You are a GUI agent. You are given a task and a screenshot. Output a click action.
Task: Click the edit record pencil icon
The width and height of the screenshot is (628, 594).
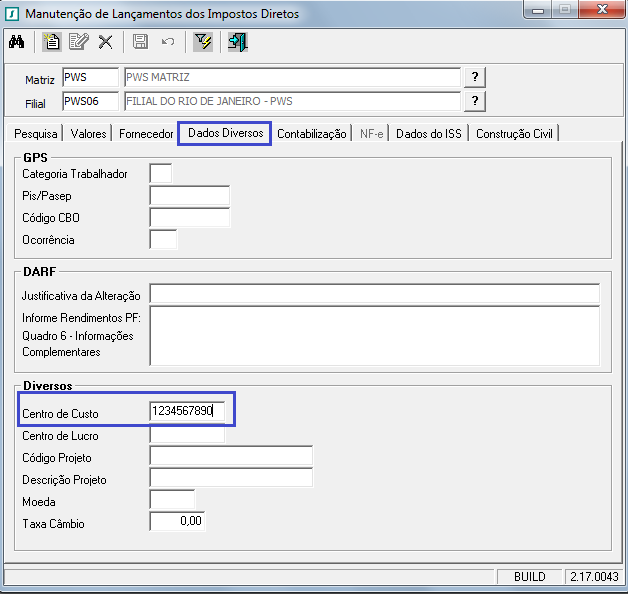pos(78,42)
